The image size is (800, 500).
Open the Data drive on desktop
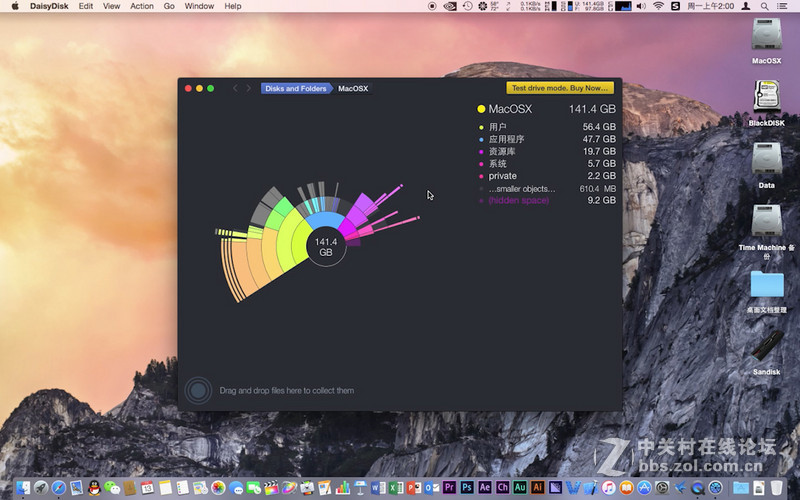766,159
